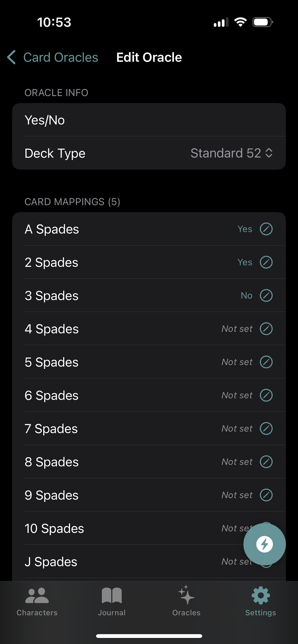298x644 pixels.
Task: Edit the 2 Spades mapping via pencil icon
Action: (x=266, y=262)
